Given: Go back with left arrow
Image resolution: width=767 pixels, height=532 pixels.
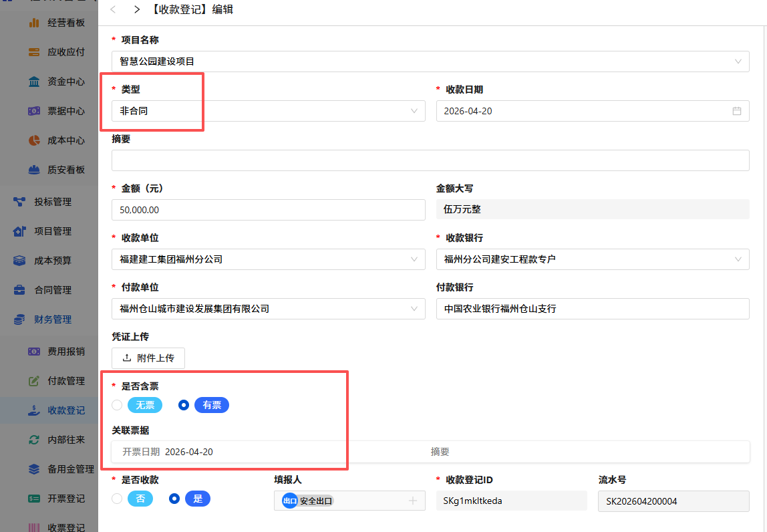Looking at the screenshot, I should pyautogui.click(x=113, y=9).
